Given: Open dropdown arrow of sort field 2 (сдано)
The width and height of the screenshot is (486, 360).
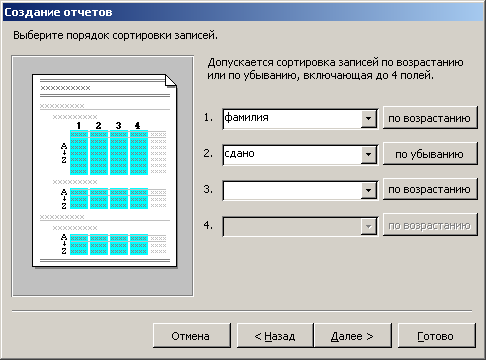Looking at the screenshot, I should 368,154.
